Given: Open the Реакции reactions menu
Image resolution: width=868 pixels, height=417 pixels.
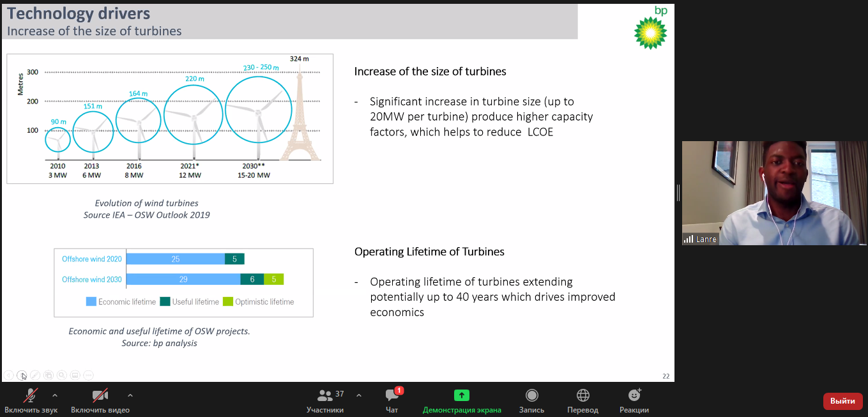Looking at the screenshot, I should coord(634,401).
